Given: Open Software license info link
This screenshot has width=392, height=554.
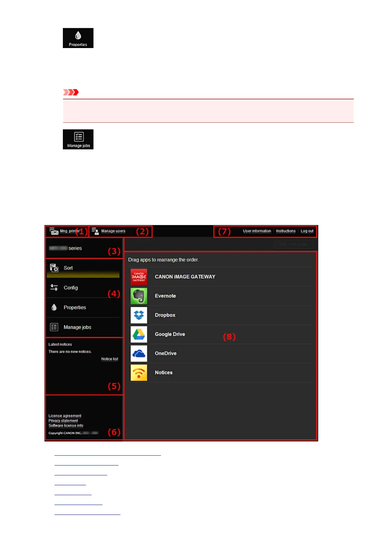Looking at the screenshot, I should pyautogui.click(x=66, y=425).
